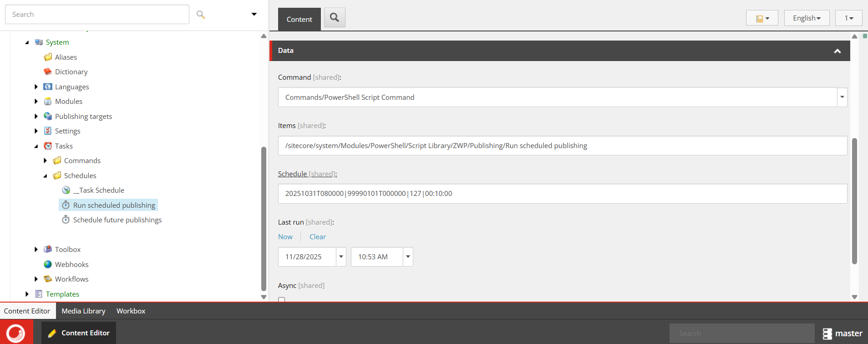
Task: Switch to the Content Editor bottom tab
Action: [27, 311]
